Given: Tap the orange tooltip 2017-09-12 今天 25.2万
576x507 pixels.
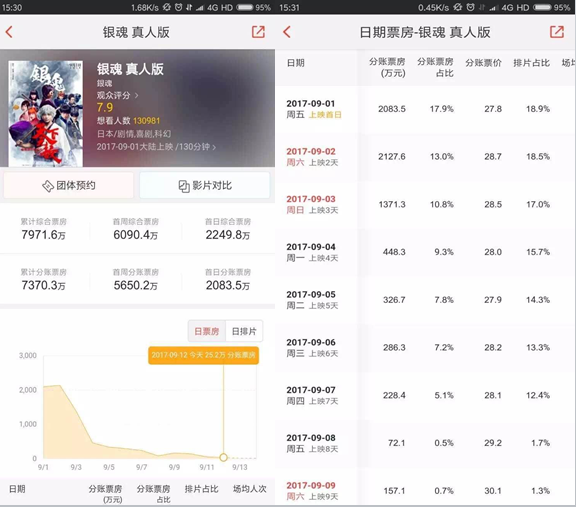Looking at the screenshot, I should tap(204, 355).
